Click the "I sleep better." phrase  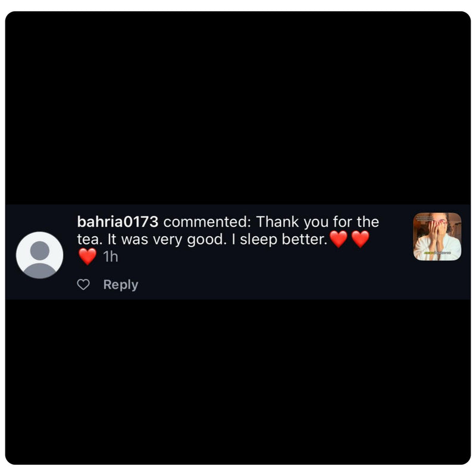click(x=280, y=239)
